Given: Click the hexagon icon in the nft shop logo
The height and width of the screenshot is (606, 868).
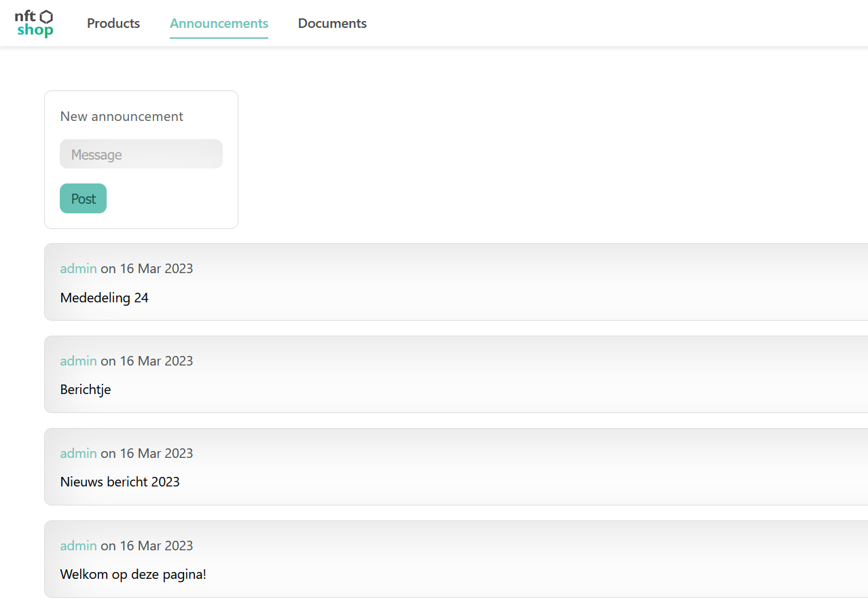Looking at the screenshot, I should (x=46, y=16).
